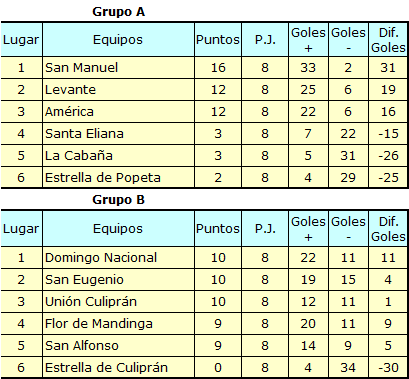Image resolution: width=409 pixels, height=379 pixels.
Task: Select the Levante team name
Action: tap(70, 90)
